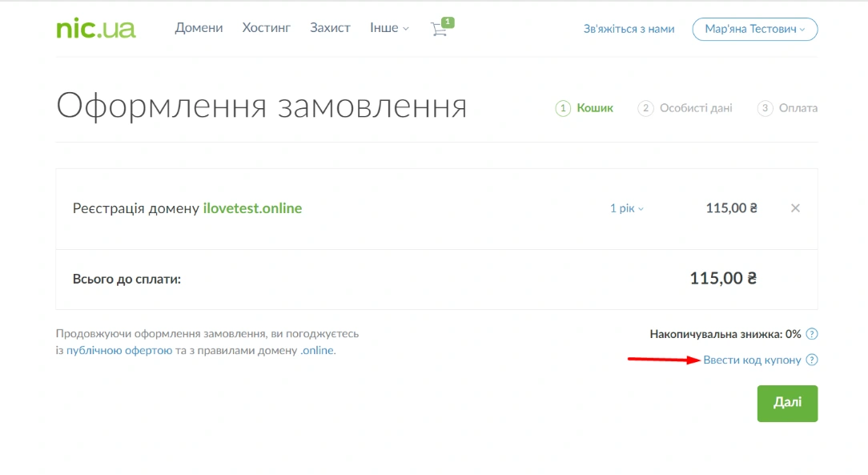Open the публічною офертою link
This screenshot has width=868, height=475.
pyautogui.click(x=119, y=351)
